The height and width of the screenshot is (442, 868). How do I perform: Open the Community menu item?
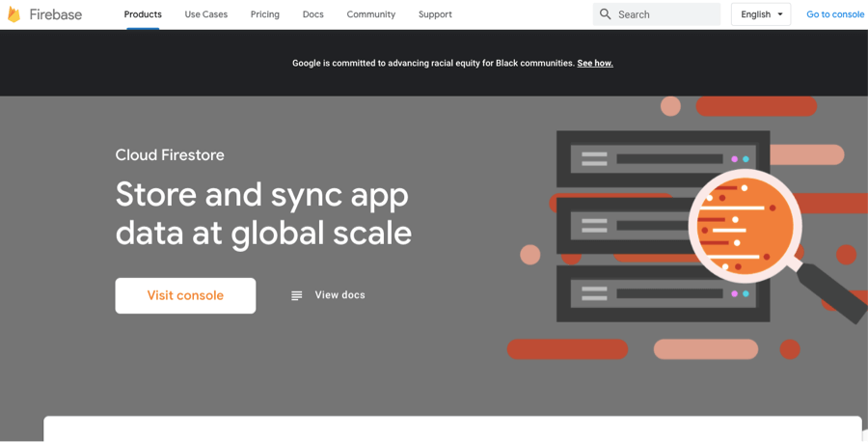(x=371, y=14)
